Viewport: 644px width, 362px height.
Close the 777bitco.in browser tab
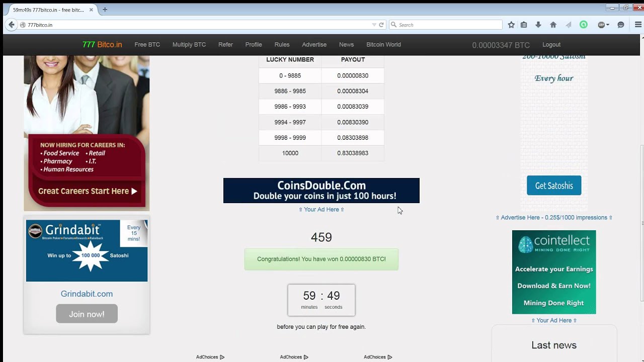pyautogui.click(x=92, y=10)
